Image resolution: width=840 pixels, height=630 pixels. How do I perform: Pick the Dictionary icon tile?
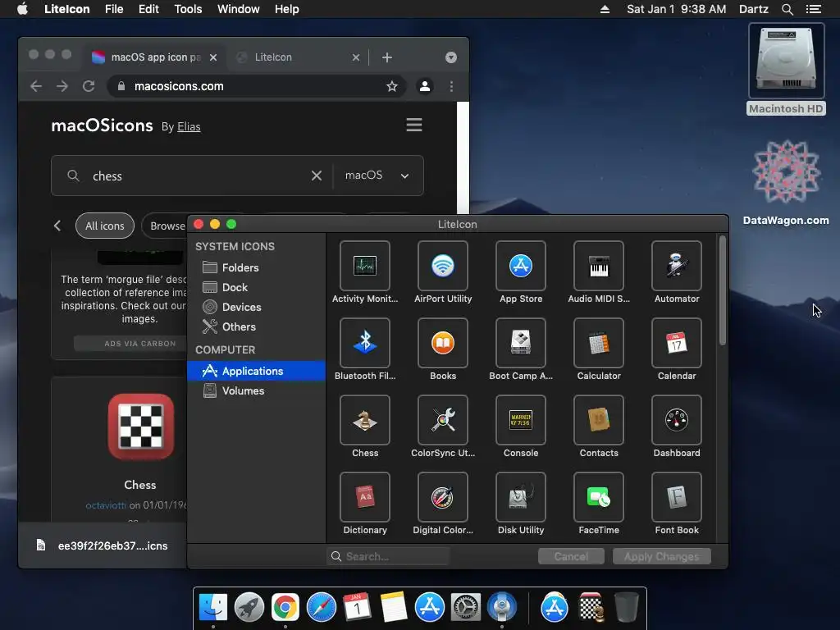point(365,497)
